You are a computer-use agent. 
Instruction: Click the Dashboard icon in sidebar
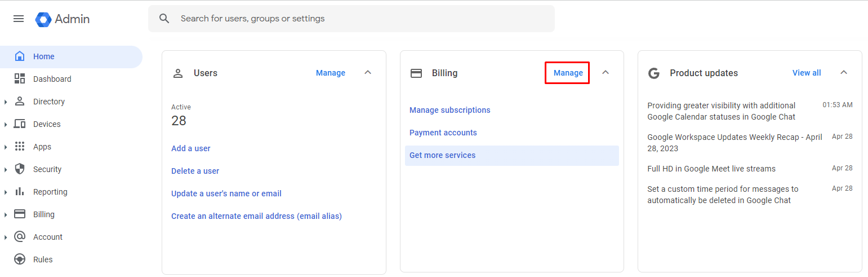(x=20, y=79)
